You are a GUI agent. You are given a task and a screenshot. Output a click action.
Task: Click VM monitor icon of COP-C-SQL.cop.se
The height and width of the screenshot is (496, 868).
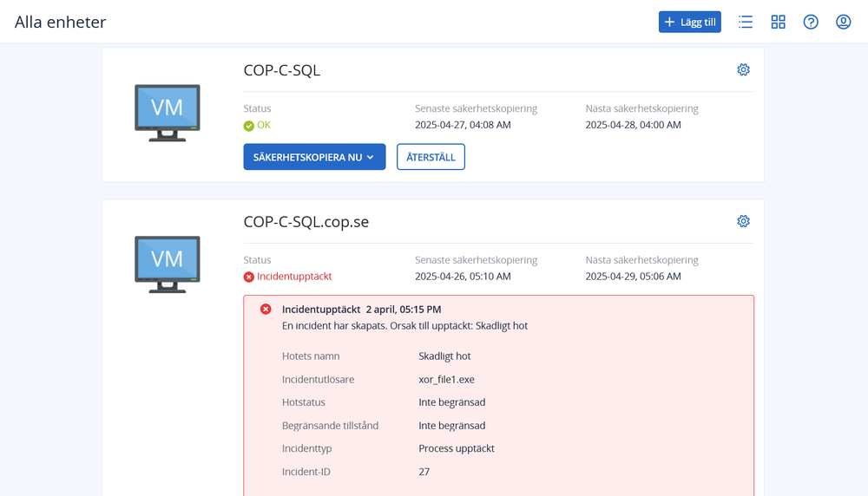(x=168, y=264)
